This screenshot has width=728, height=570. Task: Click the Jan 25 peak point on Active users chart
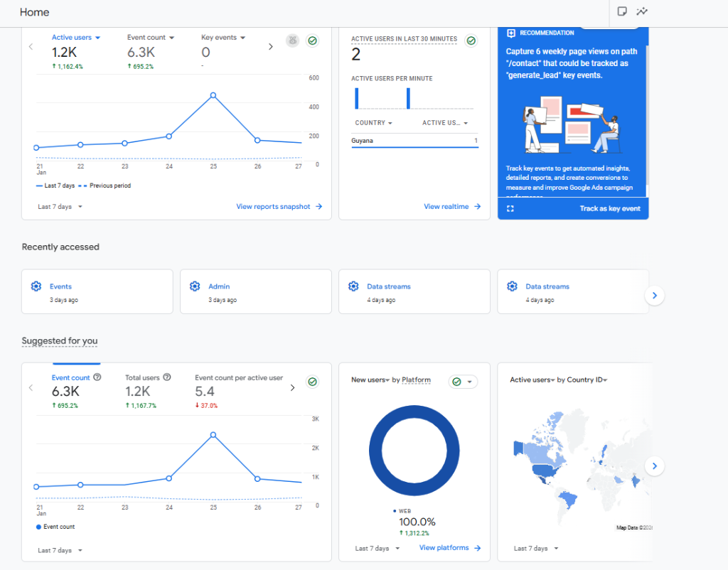(x=213, y=95)
